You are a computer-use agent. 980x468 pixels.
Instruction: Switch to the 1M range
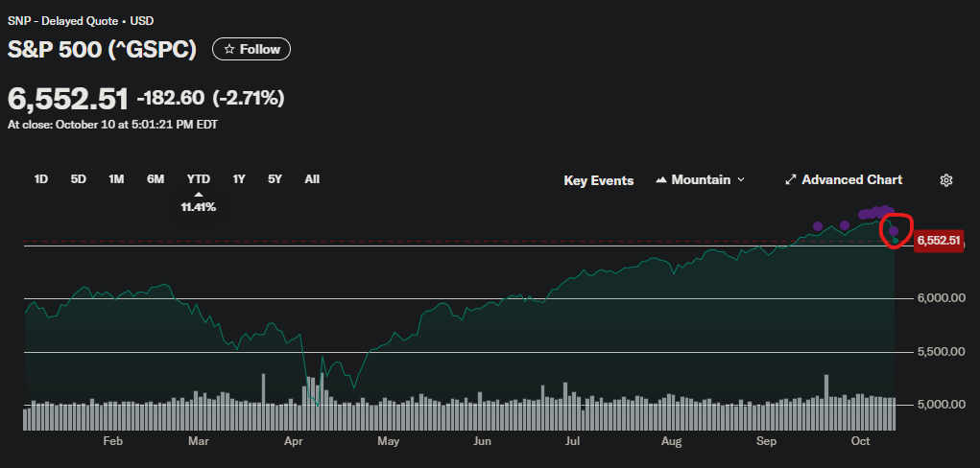(116, 179)
